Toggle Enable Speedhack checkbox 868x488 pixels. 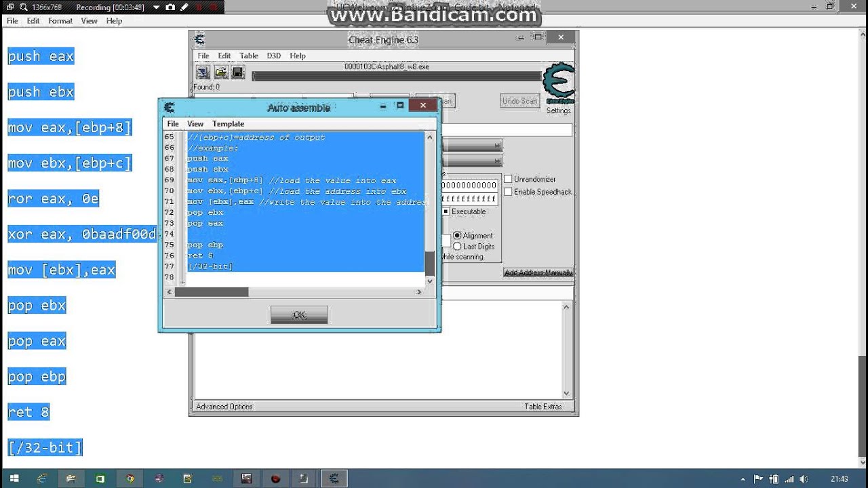[x=508, y=192]
